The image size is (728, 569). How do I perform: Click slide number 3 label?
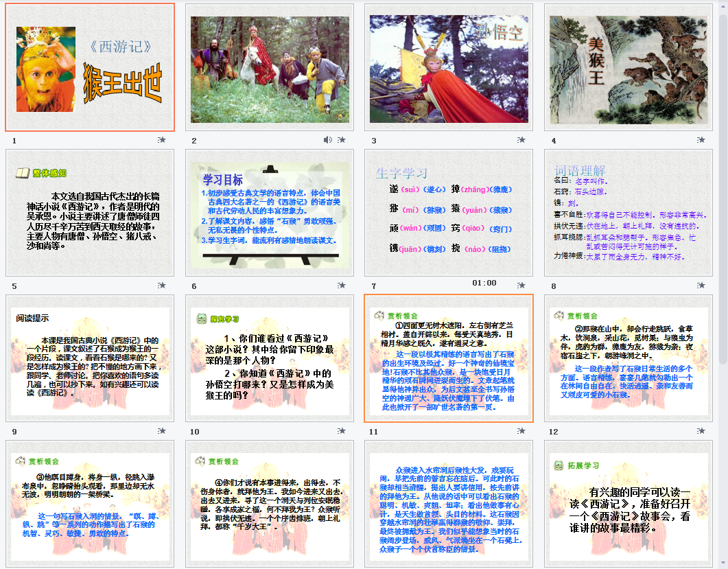tap(374, 141)
